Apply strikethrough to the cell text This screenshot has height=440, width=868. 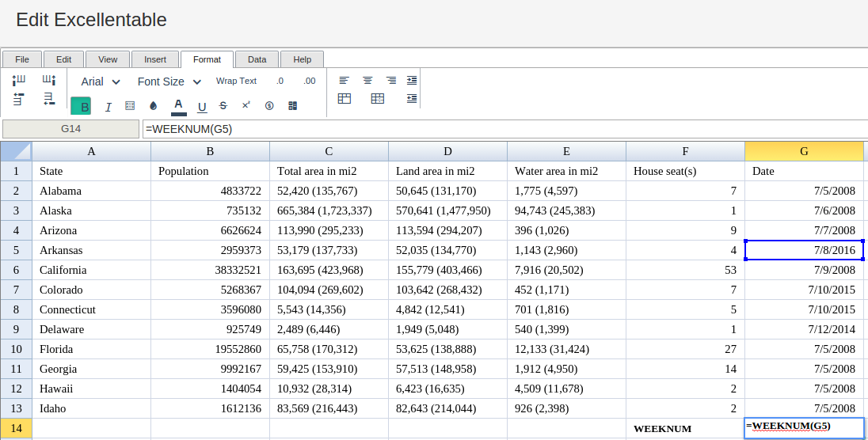[x=223, y=106]
